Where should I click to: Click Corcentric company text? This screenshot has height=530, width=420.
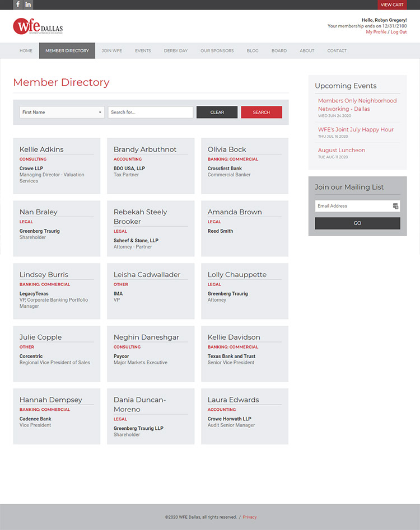(x=31, y=357)
